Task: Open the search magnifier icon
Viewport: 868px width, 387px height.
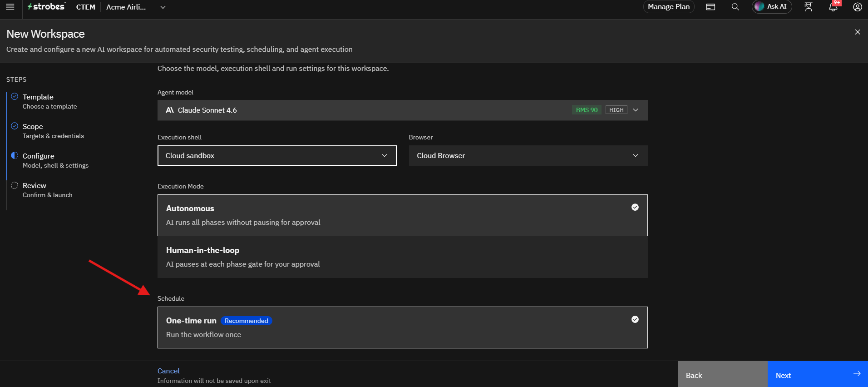Action: coord(735,7)
